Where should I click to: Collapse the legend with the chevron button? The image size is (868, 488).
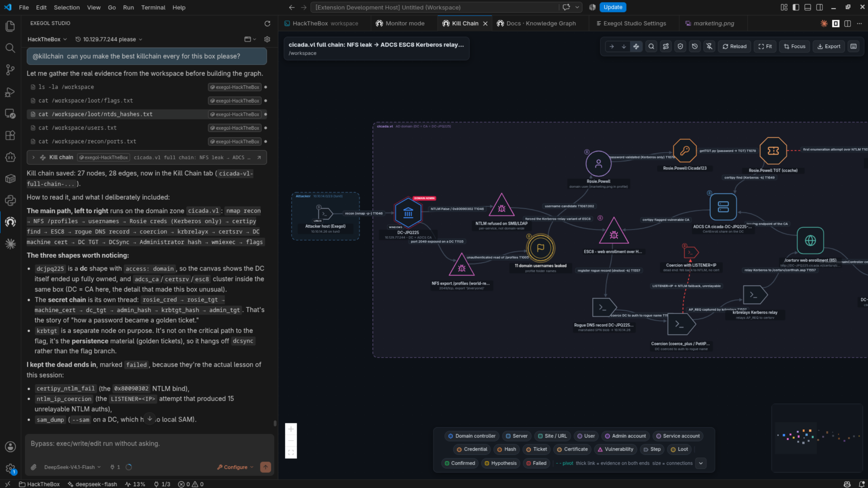tap(701, 463)
